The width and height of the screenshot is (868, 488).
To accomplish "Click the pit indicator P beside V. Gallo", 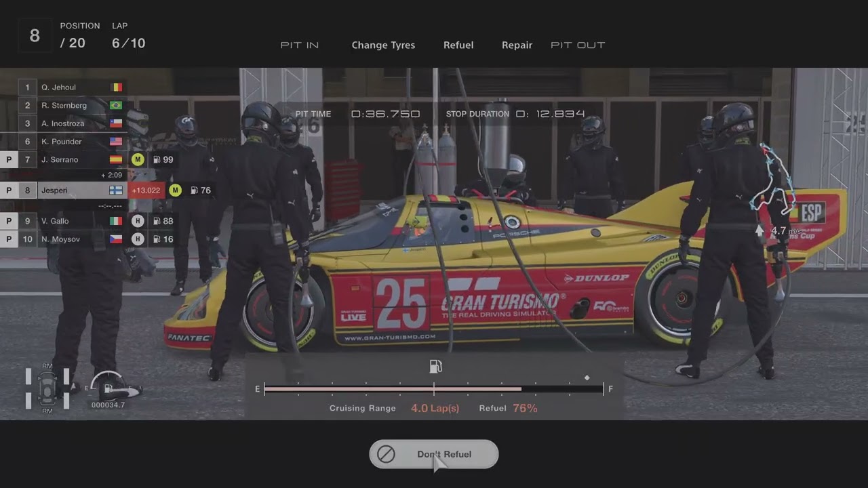I will 9,221.
